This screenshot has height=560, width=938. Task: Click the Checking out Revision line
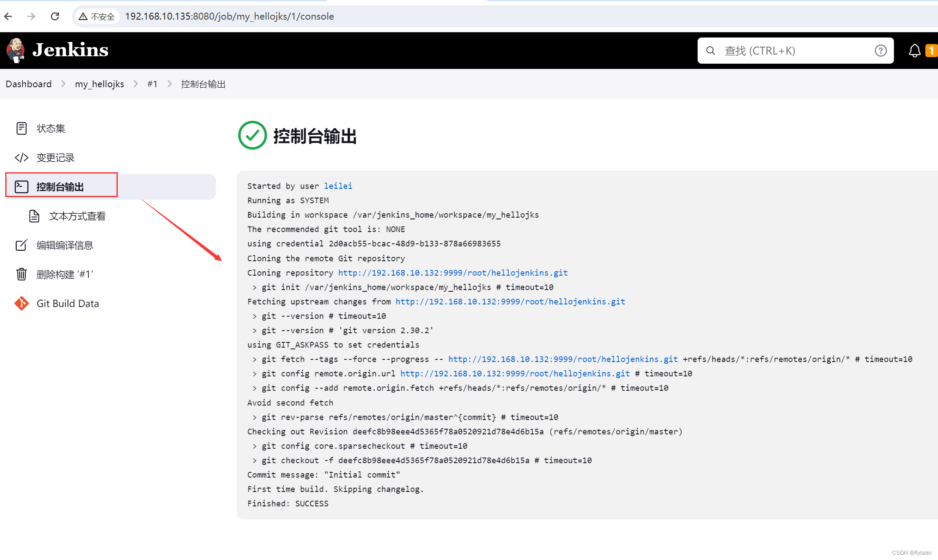pyautogui.click(x=465, y=431)
